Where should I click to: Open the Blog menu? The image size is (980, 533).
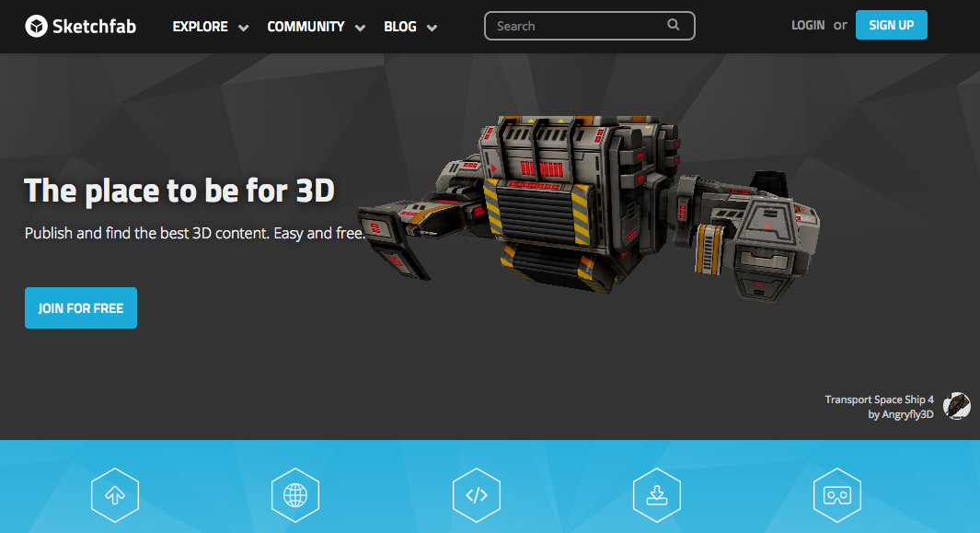(400, 27)
